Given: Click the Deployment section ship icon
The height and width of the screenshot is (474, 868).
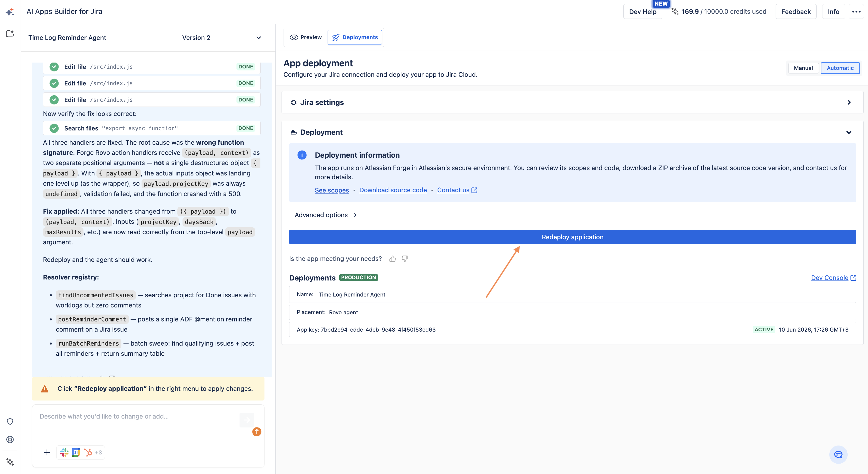Looking at the screenshot, I should [x=294, y=132].
